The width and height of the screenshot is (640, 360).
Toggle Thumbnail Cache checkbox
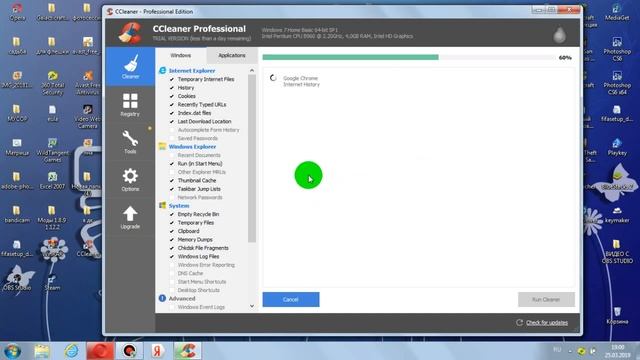pos(172,180)
